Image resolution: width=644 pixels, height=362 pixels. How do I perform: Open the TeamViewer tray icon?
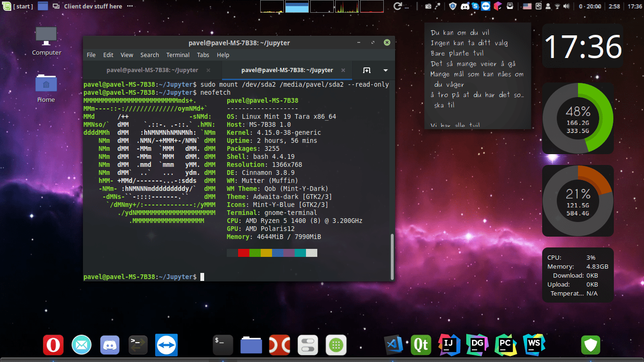[x=485, y=6]
